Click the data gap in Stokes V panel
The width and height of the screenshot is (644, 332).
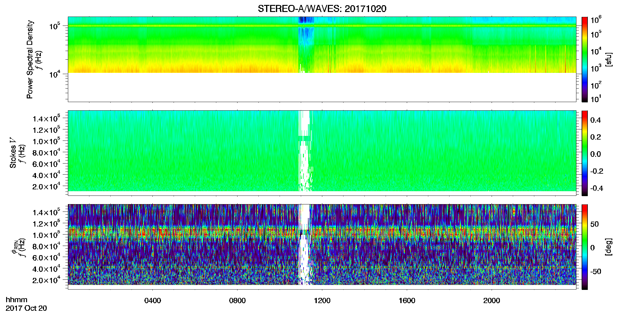tap(305, 151)
